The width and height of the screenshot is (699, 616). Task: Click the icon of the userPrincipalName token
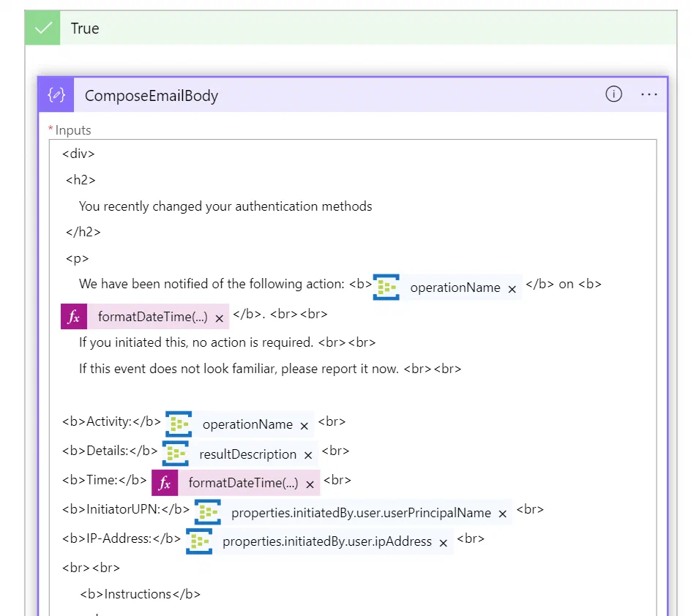pos(208,512)
